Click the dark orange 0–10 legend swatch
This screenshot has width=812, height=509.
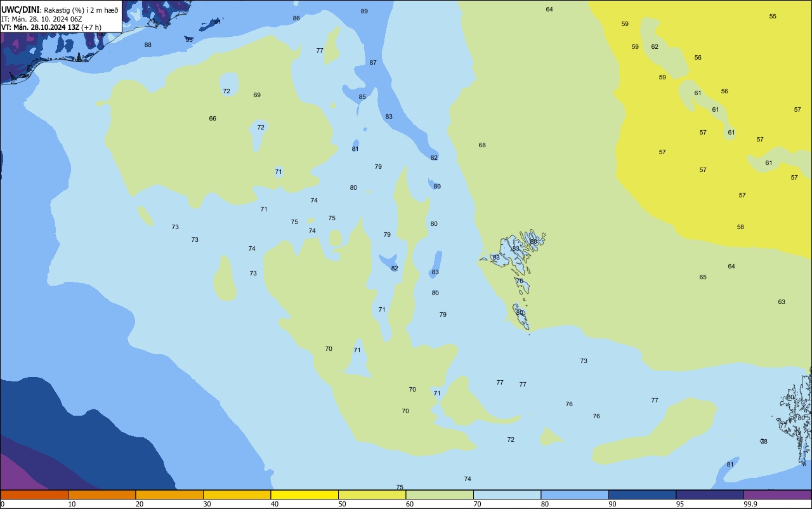pos(34,494)
